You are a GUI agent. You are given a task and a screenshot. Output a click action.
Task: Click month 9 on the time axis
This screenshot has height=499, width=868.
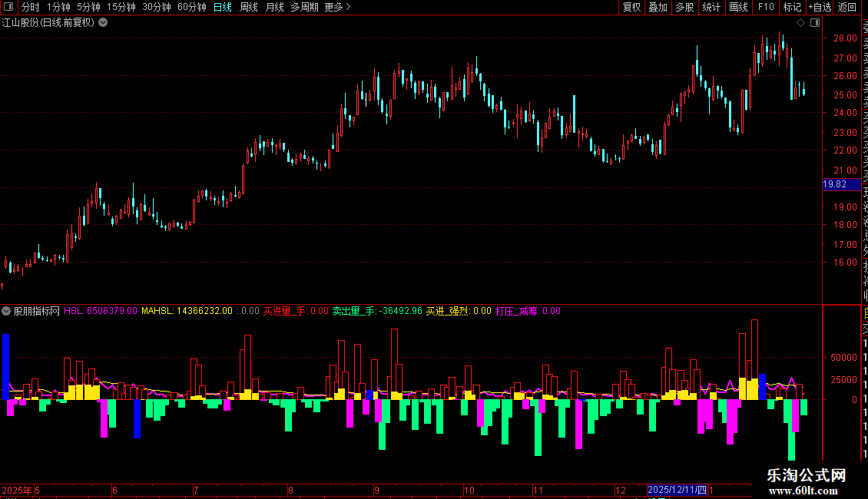376,490
